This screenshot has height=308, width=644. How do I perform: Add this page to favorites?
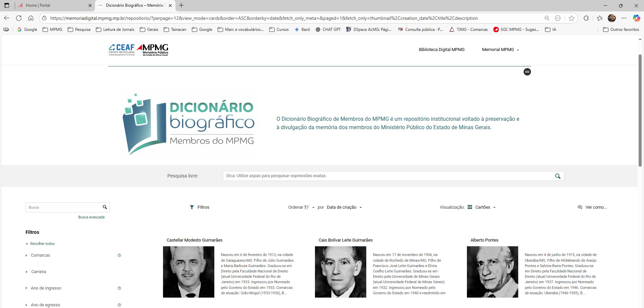[x=572, y=18]
